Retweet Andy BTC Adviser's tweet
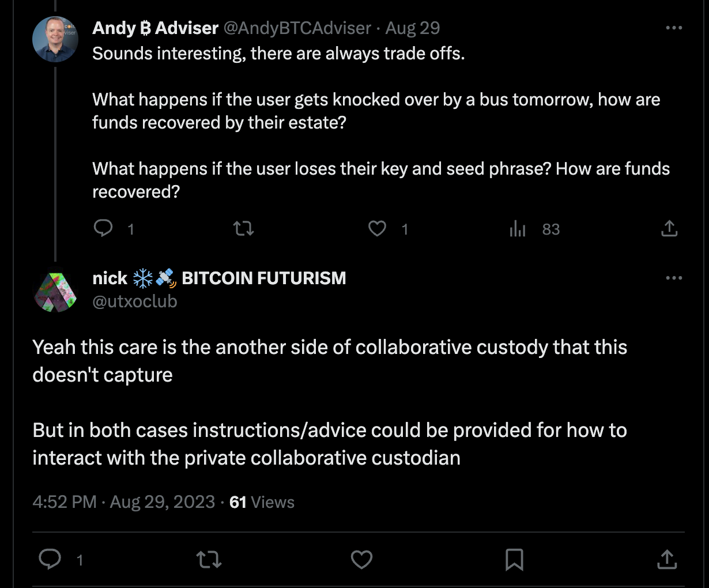The image size is (709, 588). point(243,229)
